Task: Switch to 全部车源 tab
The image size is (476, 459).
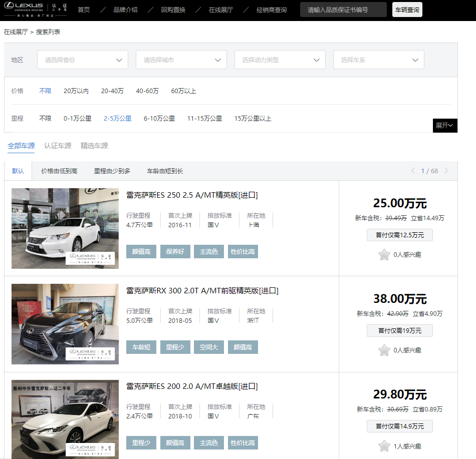Action: [21, 146]
